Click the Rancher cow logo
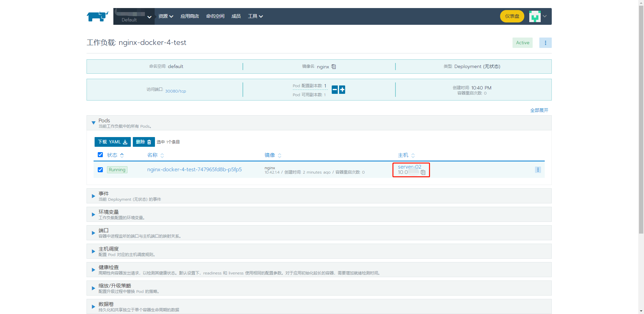Viewport: 644px width, 314px height. pos(98,16)
